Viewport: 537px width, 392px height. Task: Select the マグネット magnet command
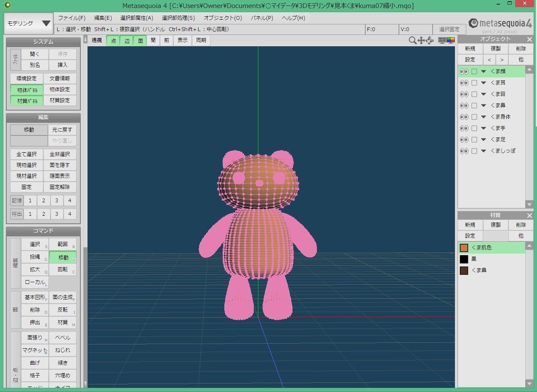35,350
